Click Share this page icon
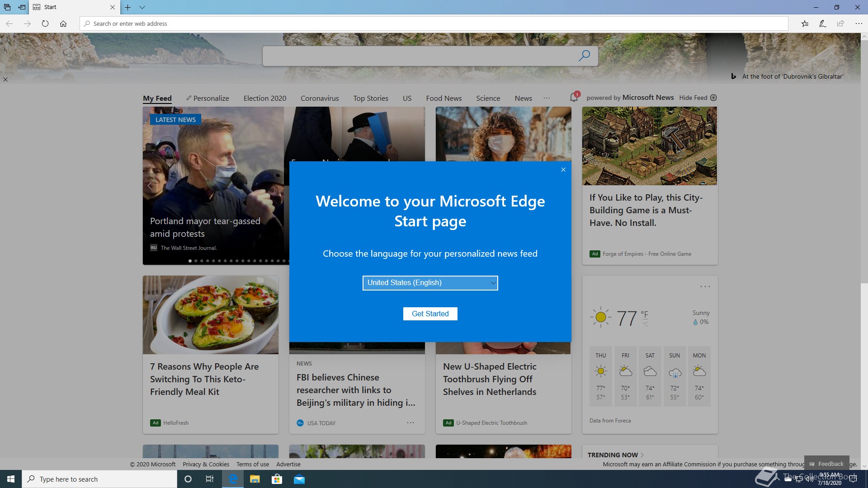Image resolution: width=868 pixels, height=488 pixels. pyautogui.click(x=840, y=23)
